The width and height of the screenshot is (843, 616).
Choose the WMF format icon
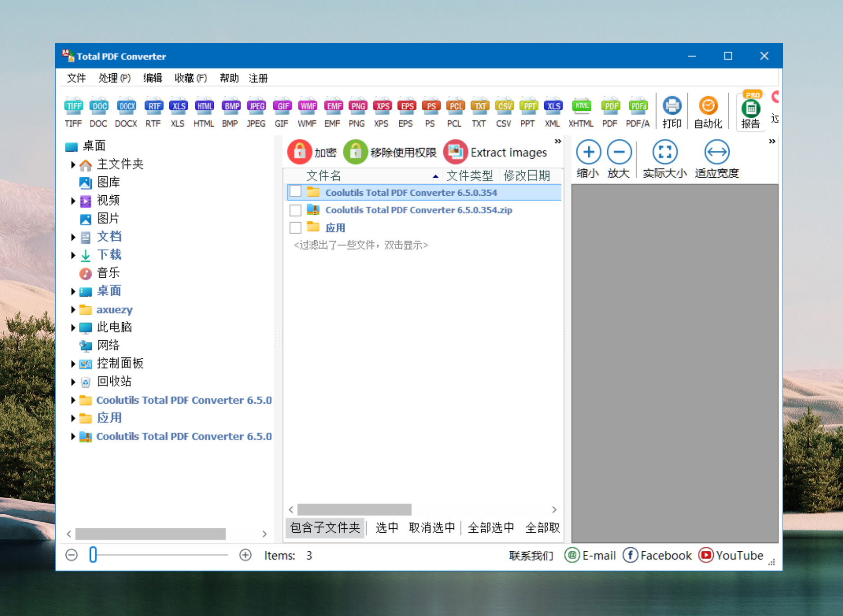point(307,112)
